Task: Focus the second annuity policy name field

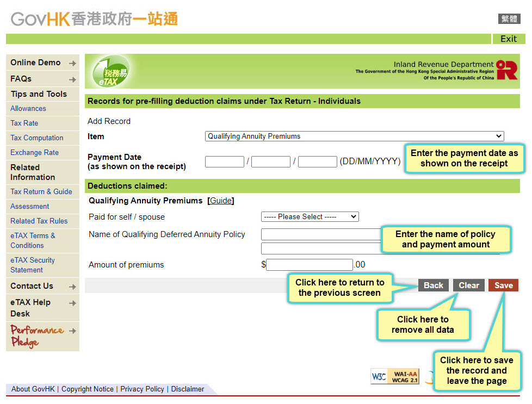Action: 321,248
